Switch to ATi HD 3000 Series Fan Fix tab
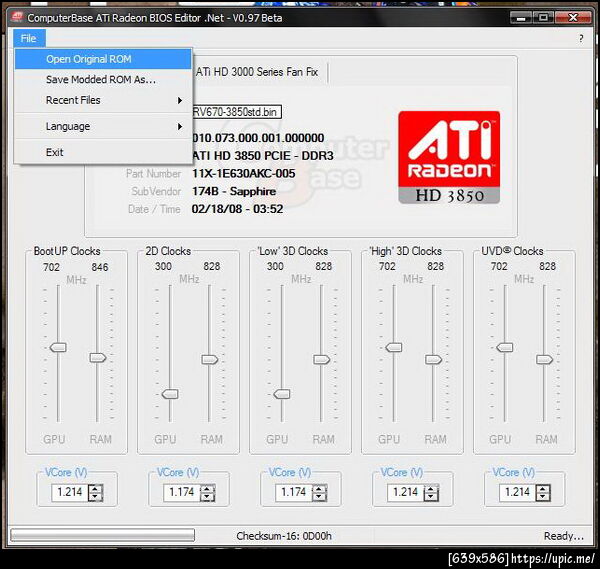Viewport: 600px width, 569px height. [259, 72]
